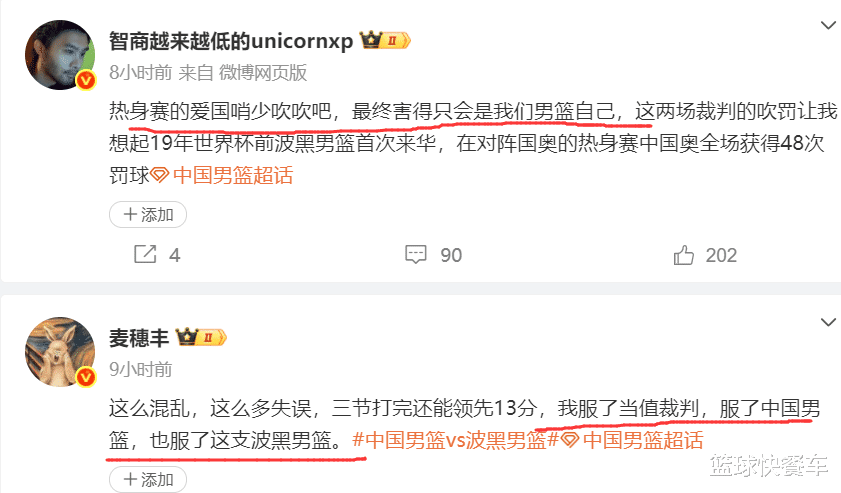Click crown membership badge beside unicornxp username

tap(385, 40)
